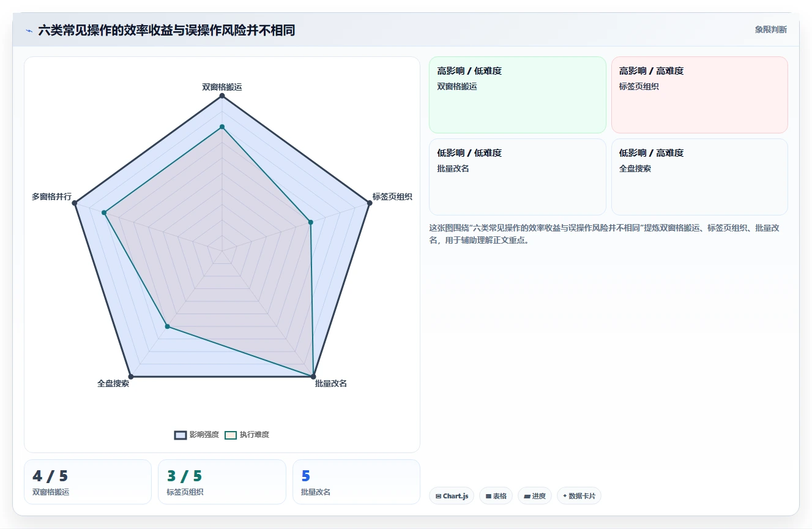Click the 4 / 5 score value
This screenshot has width=812, height=529.
tap(50, 476)
